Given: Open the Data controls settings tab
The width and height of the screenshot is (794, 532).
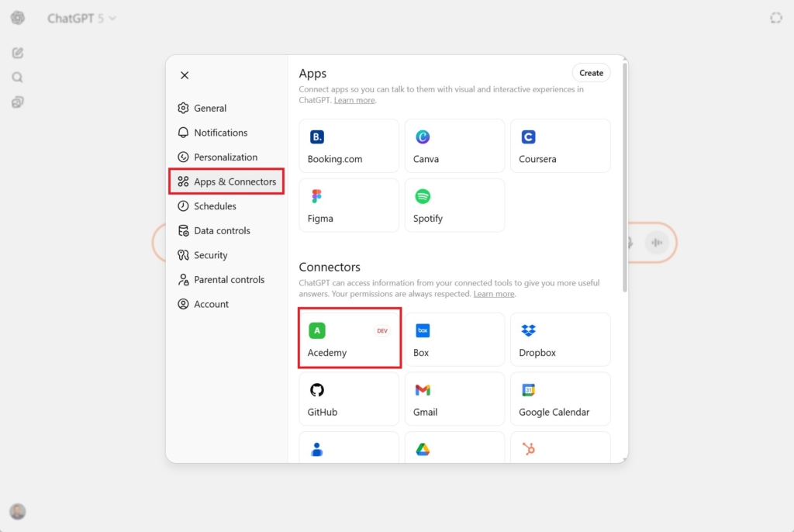Looking at the screenshot, I should click(222, 231).
